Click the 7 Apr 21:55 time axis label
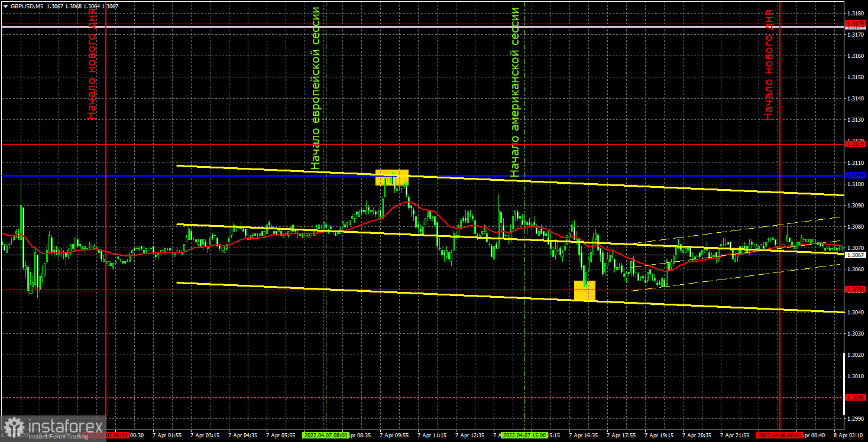The width and height of the screenshot is (868, 442). coord(734,435)
